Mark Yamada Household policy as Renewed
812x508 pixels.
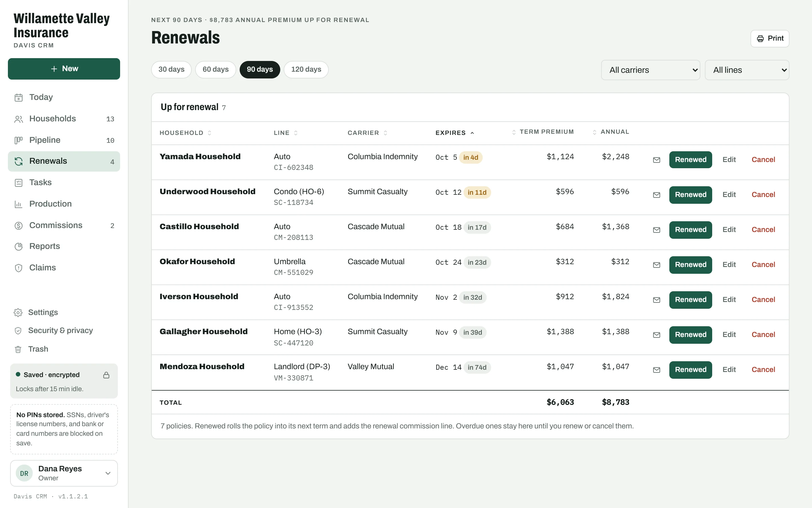tap(690, 160)
